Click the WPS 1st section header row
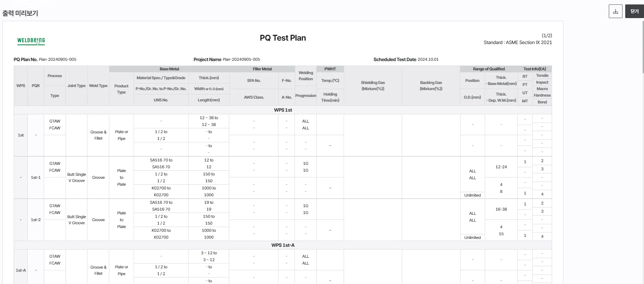The width and height of the screenshot is (644, 284). [283, 110]
